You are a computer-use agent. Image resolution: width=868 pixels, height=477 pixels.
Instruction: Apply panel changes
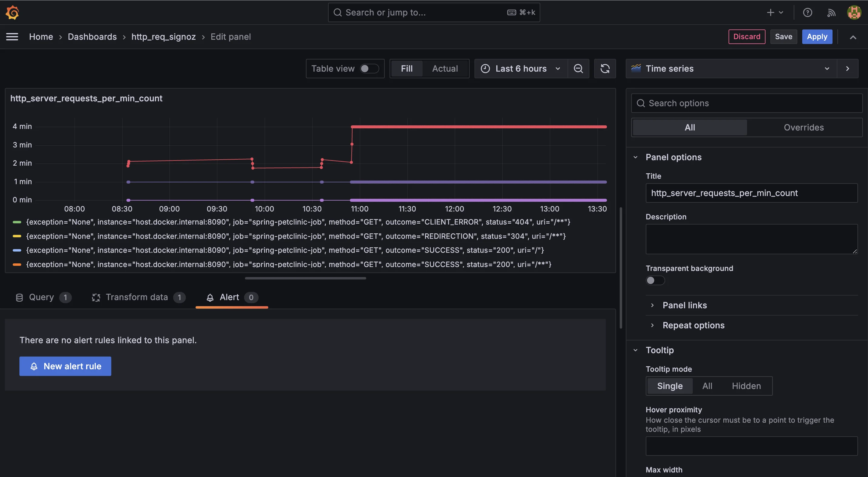(817, 36)
